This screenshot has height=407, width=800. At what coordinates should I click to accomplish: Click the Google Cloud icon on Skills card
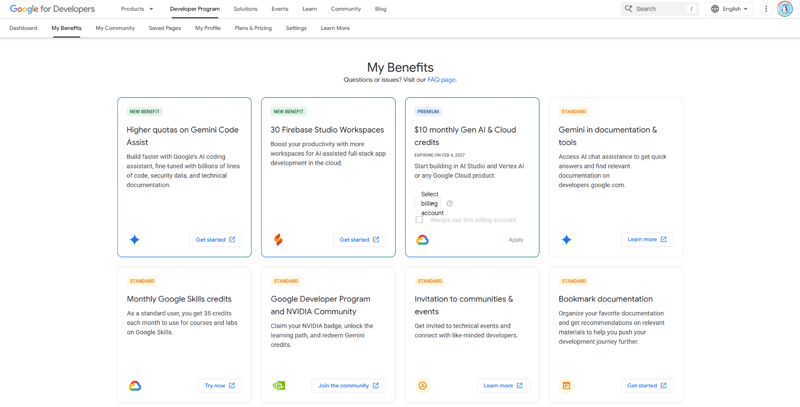pos(135,386)
